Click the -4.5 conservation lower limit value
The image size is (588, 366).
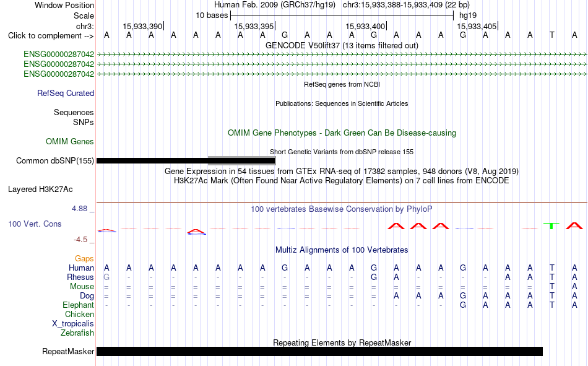tap(80, 240)
